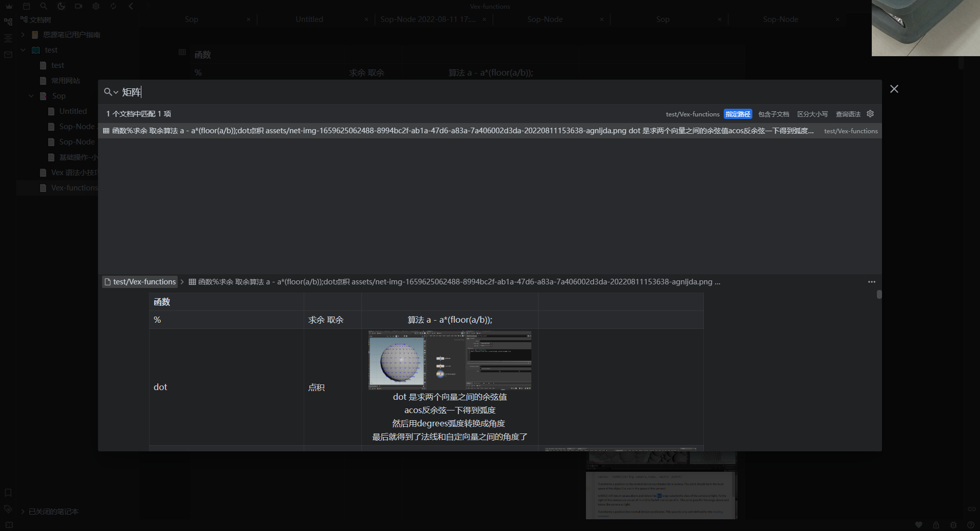
Task: Open the 思源笔记用户指南 notebook entry
Action: point(71,35)
